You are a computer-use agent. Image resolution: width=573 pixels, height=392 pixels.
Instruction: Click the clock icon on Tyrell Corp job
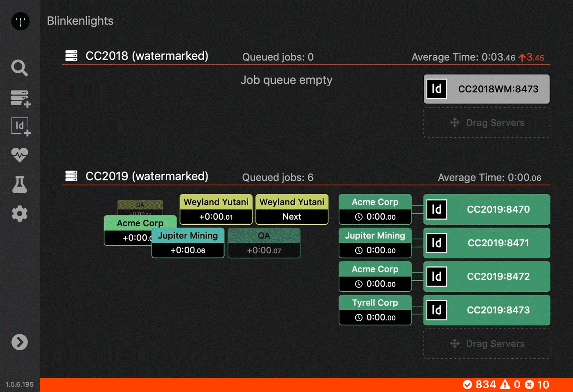359,318
